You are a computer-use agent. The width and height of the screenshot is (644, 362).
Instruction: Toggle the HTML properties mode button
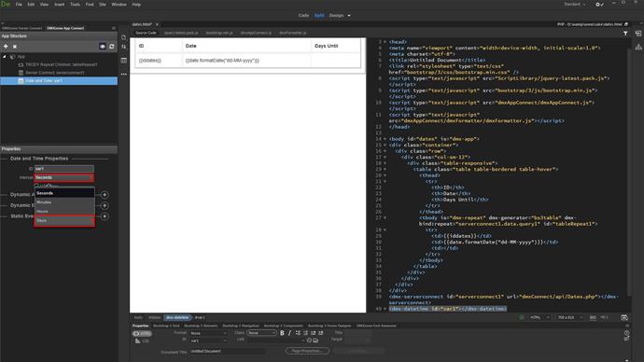[142, 334]
